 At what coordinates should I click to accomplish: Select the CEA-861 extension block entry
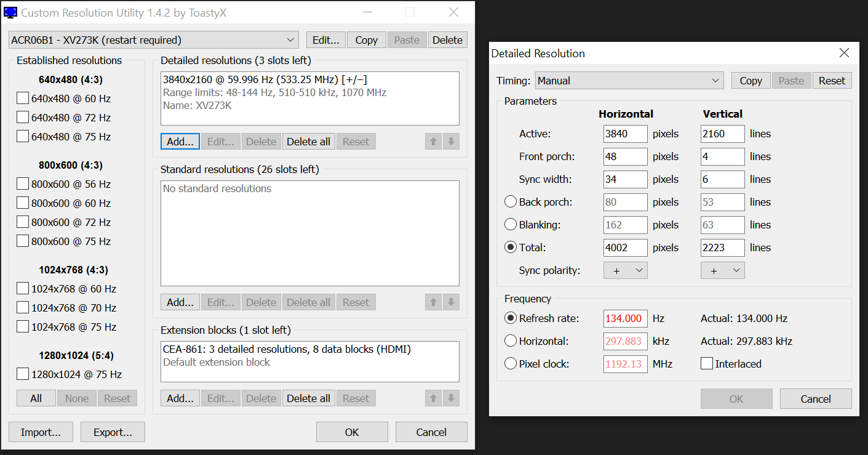pyautogui.click(x=287, y=349)
